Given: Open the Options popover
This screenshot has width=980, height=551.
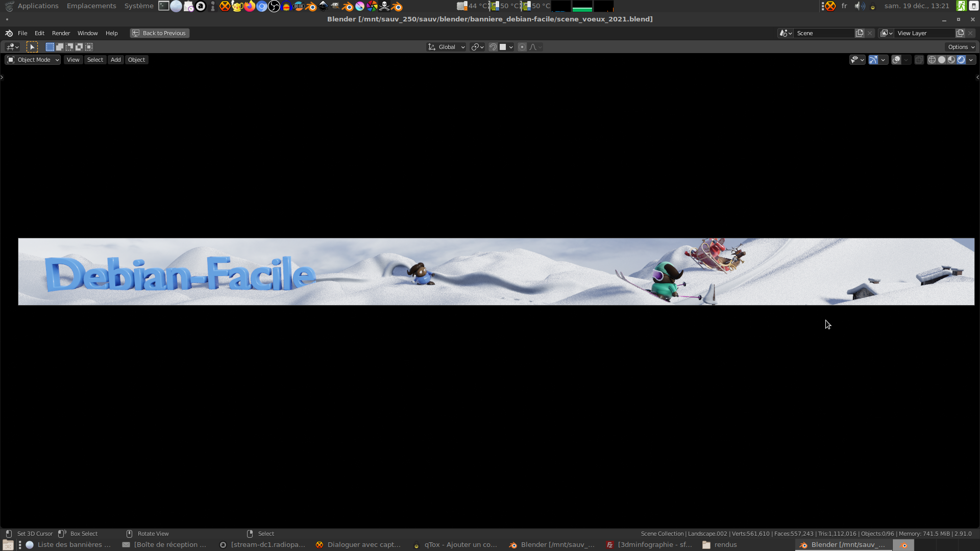Looking at the screenshot, I should coord(961,47).
